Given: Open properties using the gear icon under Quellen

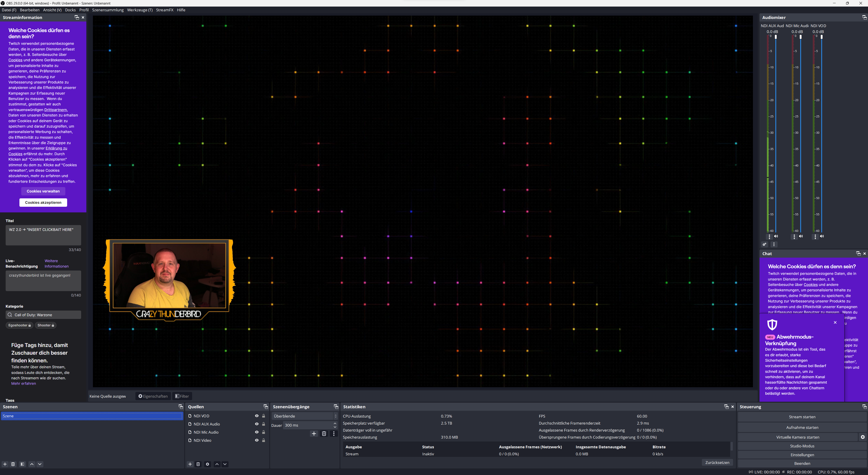Looking at the screenshot, I should coord(207,464).
